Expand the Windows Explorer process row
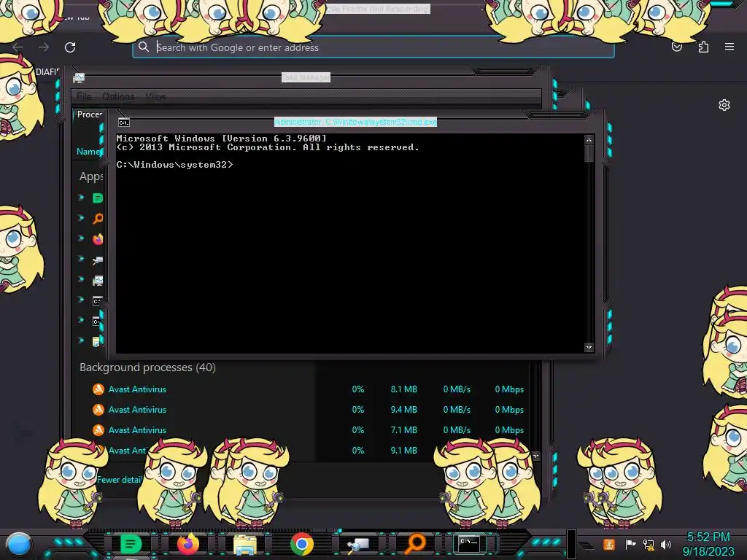The height and width of the screenshot is (560, 747). tap(81, 341)
